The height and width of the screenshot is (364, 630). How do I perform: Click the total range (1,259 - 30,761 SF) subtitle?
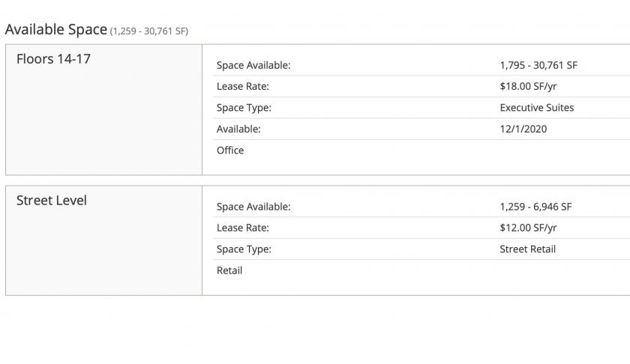click(x=149, y=31)
